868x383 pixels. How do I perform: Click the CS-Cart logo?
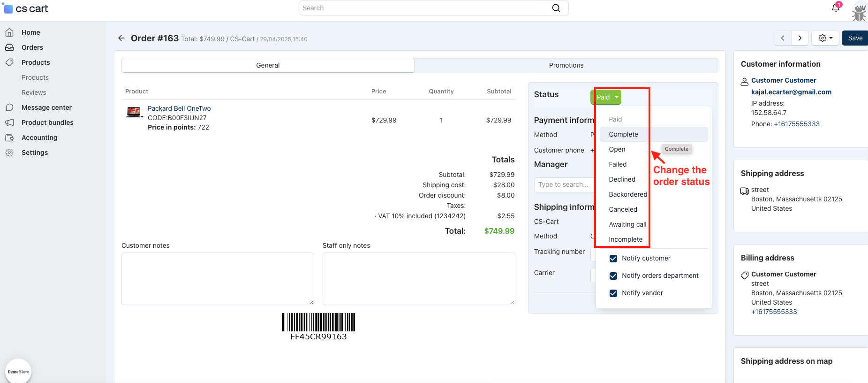[26, 8]
